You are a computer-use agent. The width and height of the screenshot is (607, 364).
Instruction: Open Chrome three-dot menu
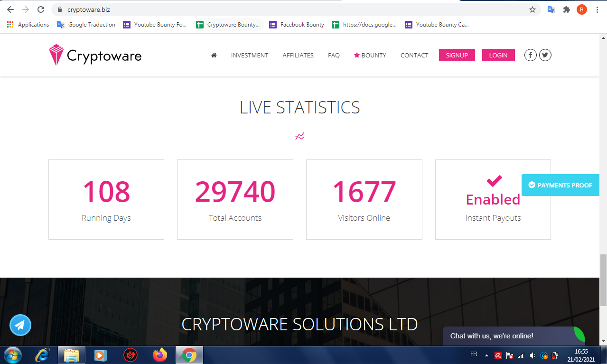click(597, 9)
